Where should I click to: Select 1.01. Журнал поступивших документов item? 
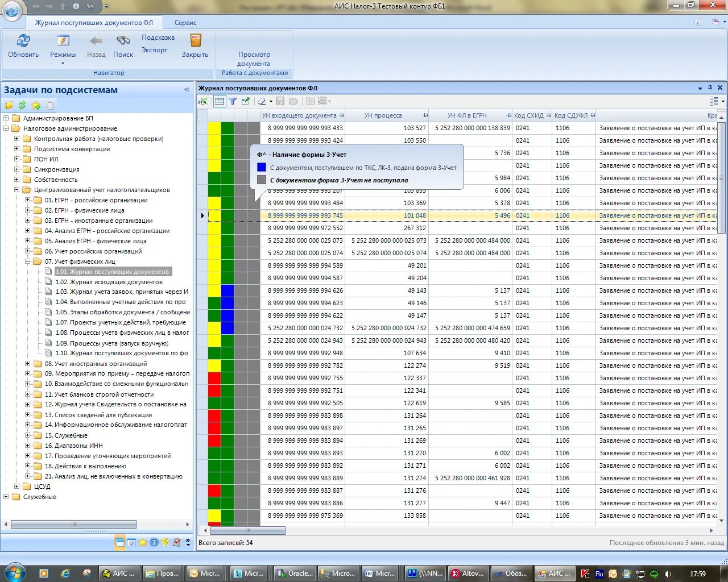[x=112, y=272]
